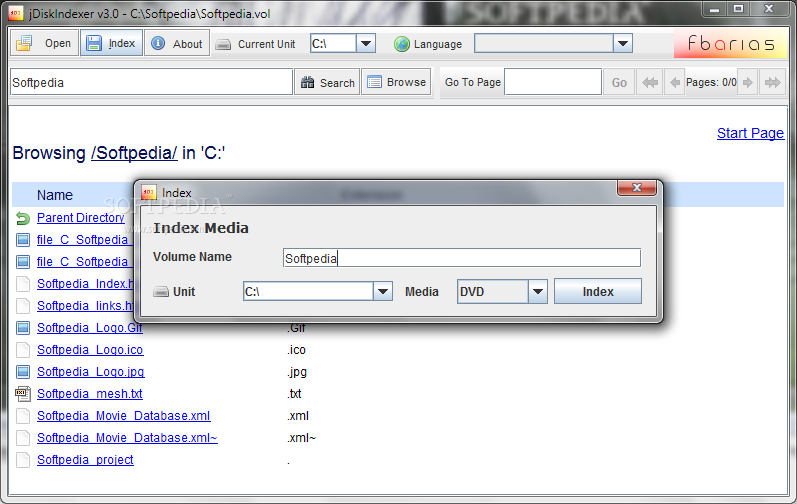Click the green Parent Directory arrow icon
The width and height of the screenshot is (797, 504).
(23, 218)
